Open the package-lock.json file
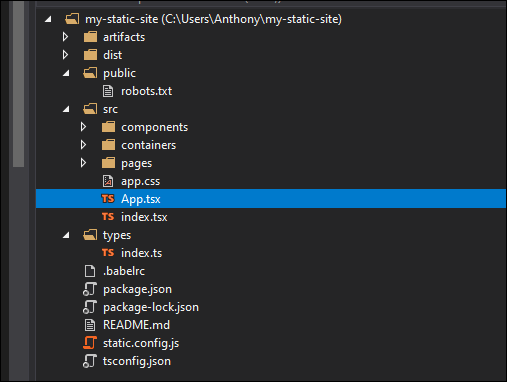Image resolution: width=507 pixels, height=382 pixels. click(x=151, y=307)
